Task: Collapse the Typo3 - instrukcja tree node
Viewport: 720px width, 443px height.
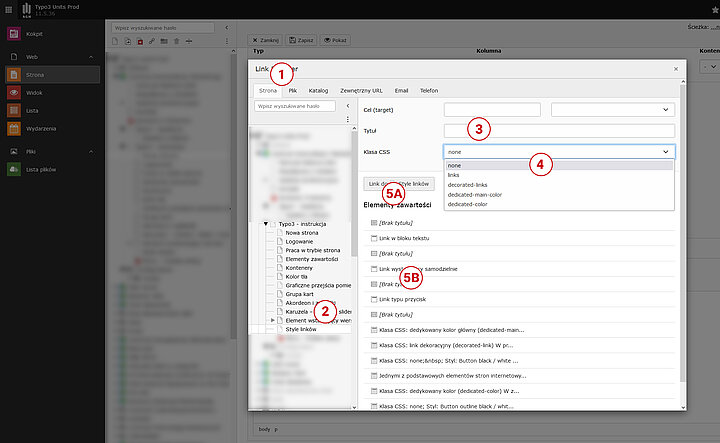Action: click(x=265, y=224)
